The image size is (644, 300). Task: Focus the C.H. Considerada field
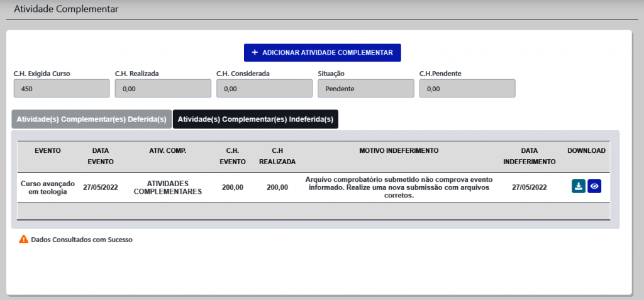click(264, 89)
